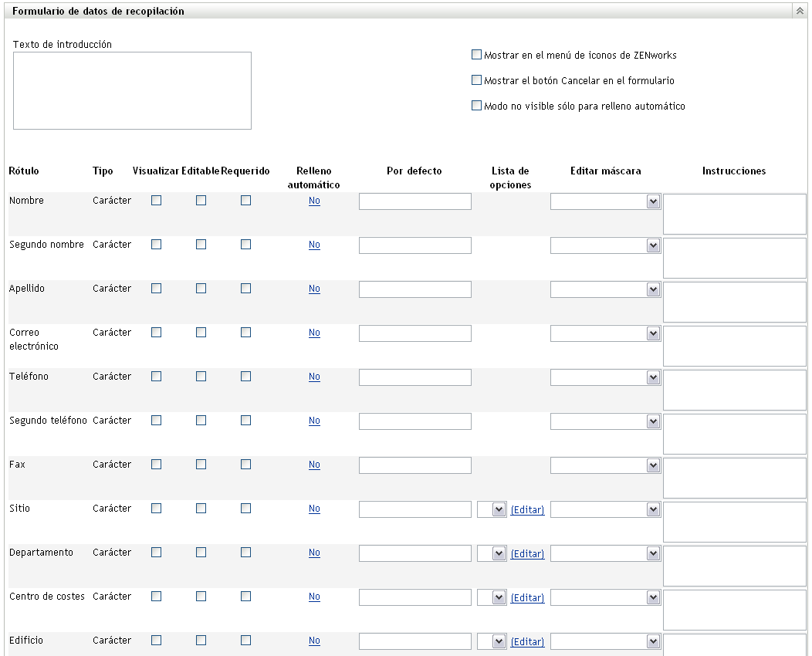Collapse the Formulario de datos panel
Image resolution: width=812 pixels, height=656 pixels.
pos(800,12)
